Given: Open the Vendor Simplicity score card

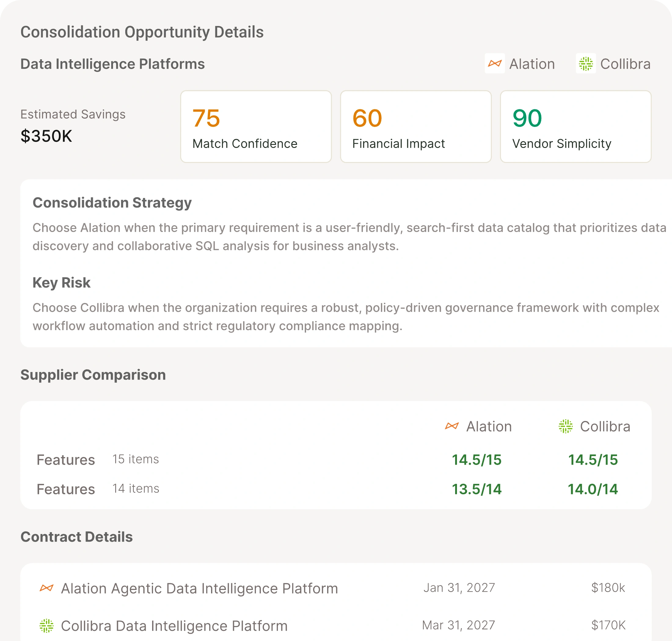Looking at the screenshot, I should [x=575, y=127].
